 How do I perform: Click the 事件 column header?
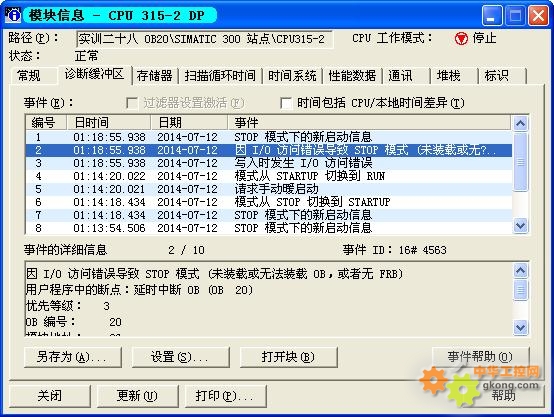click(369, 123)
